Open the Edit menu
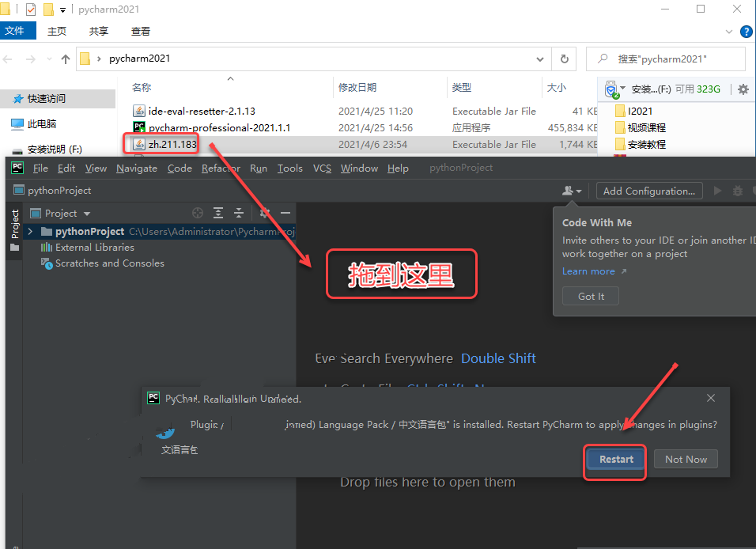The width and height of the screenshot is (756, 549). tap(66, 168)
